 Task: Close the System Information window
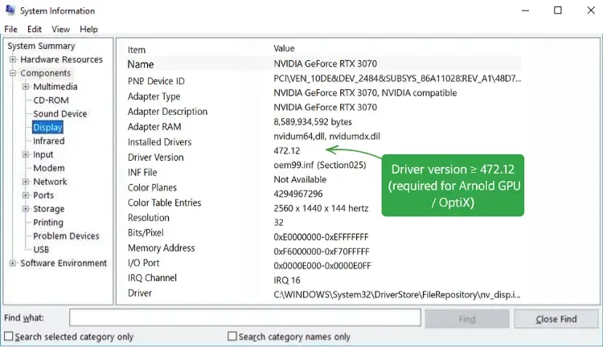(591, 10)
